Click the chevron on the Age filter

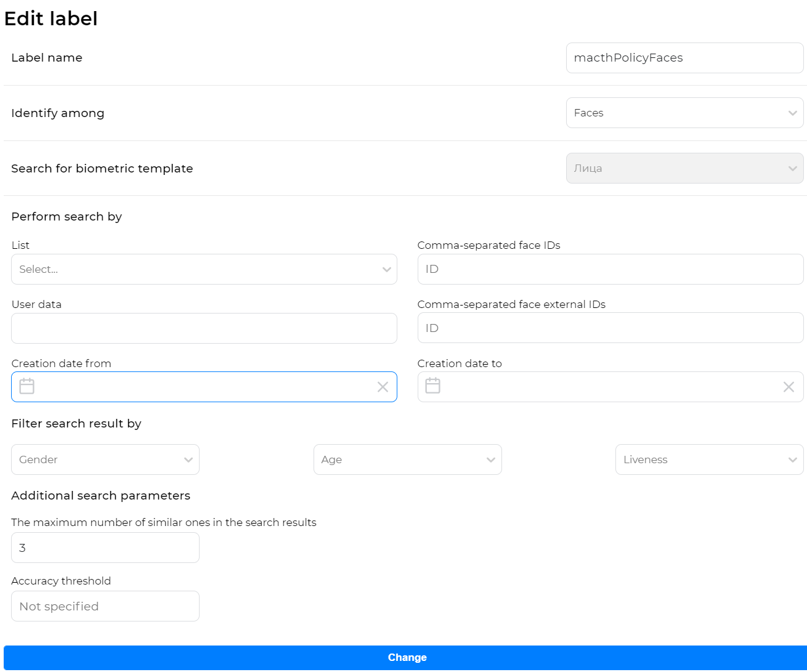coord(491,459)
